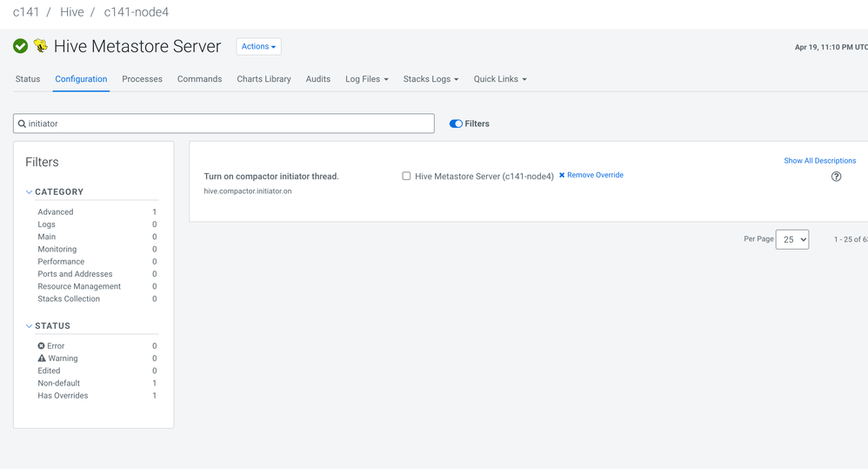Viewport: 868px width, 469px height.
Task: Click Show All Descriptions link
Action: tap(820, 161)
